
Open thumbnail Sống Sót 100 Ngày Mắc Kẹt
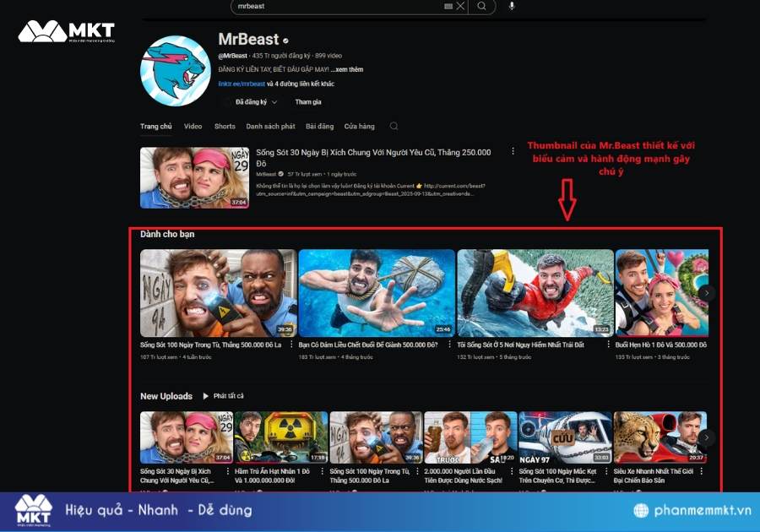[x=565, y=437]
